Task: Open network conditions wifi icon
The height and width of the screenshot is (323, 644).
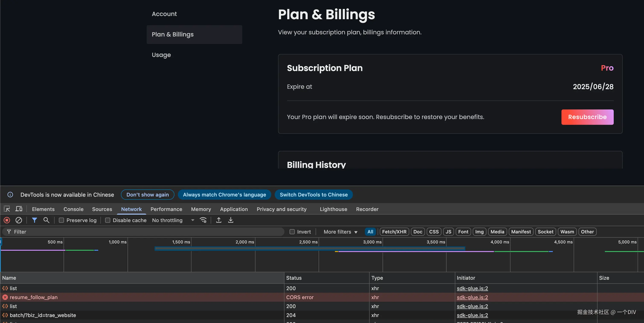Action: 203,220
